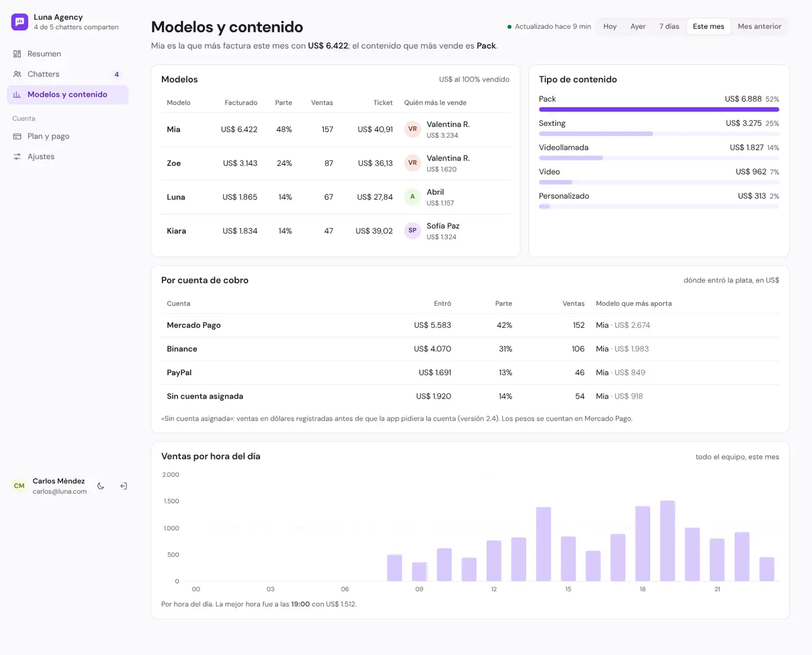
Task: Click the 19:00 tallest chart bar
Action: click(668, 541)
